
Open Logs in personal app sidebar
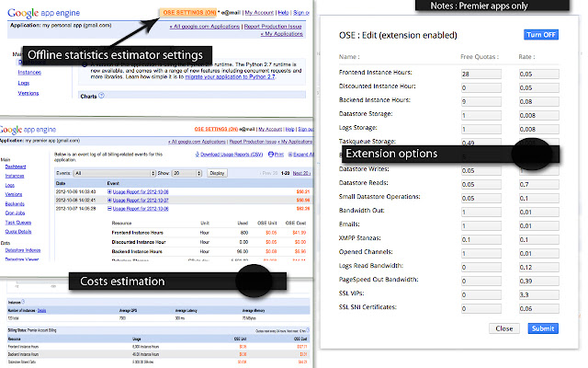point(23,83)
